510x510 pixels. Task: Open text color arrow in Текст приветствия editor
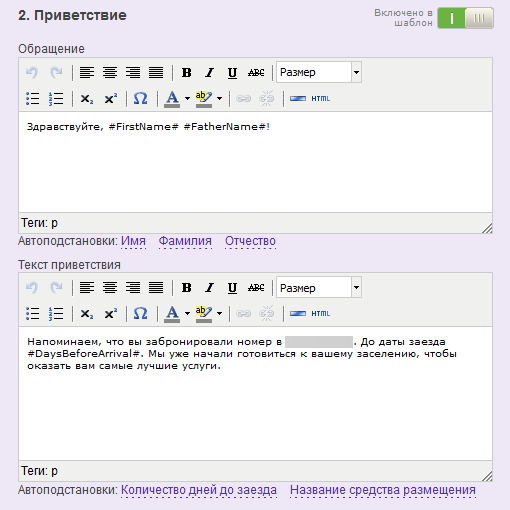pyautogui.click(x=187, y=313)
